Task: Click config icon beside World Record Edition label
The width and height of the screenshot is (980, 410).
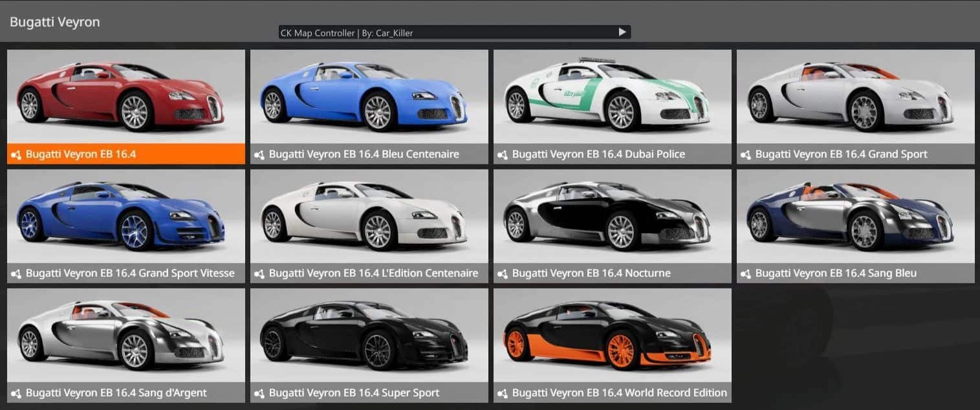Action: tap(503, 393)
